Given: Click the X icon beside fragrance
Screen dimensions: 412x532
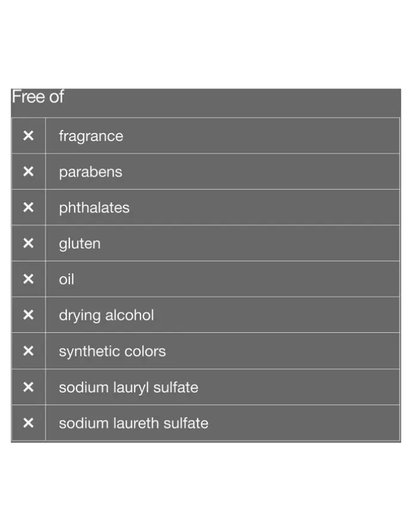Looking at the screenshot, I should click(29, 136).
